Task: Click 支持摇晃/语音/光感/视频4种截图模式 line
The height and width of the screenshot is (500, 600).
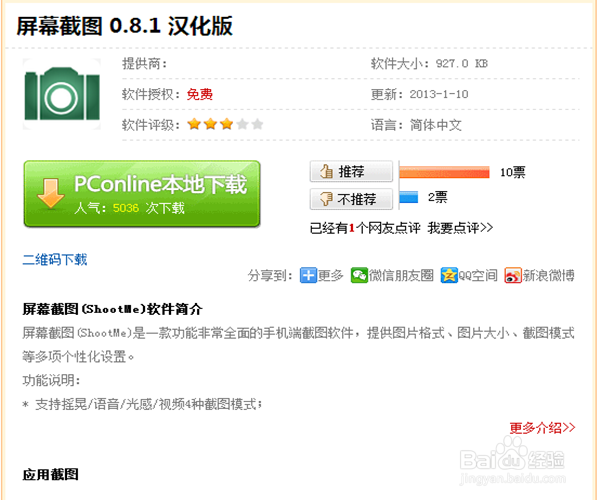Action: pos(148,404)
